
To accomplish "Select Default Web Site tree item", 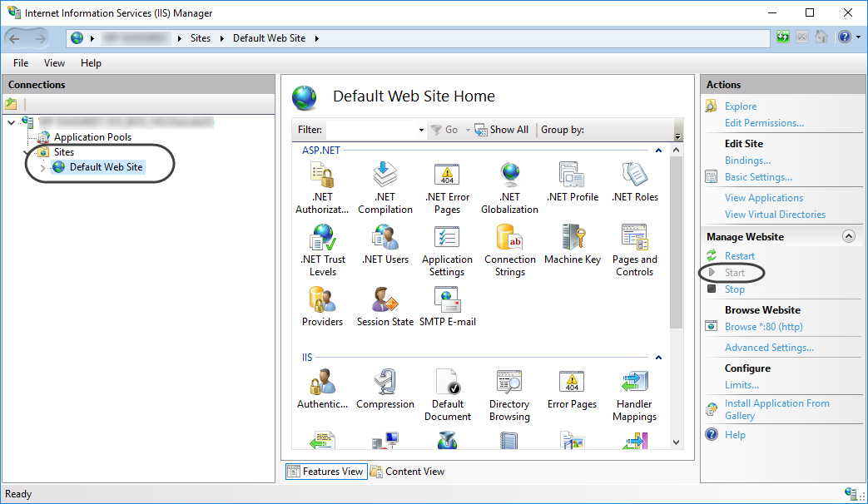I will (x=106, y=167).
